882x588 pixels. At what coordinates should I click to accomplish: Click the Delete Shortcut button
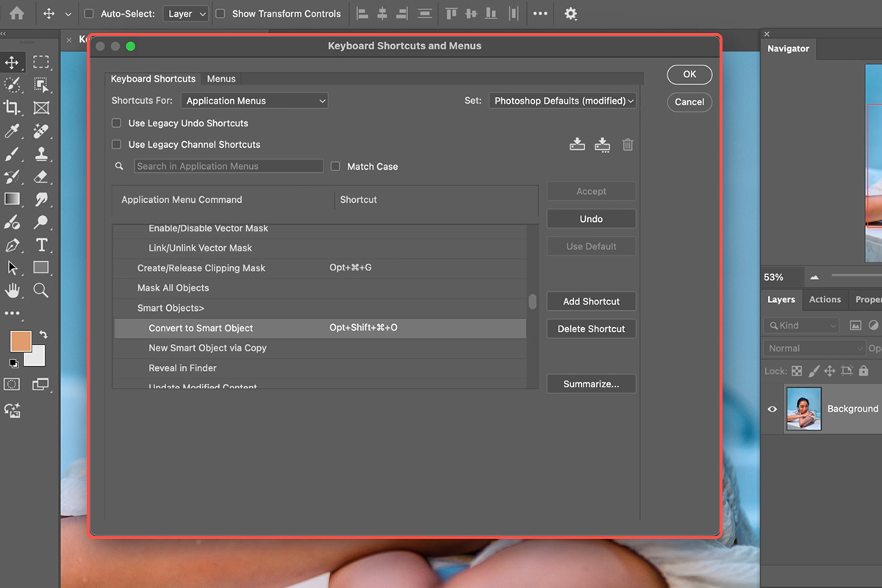[591, 329]
